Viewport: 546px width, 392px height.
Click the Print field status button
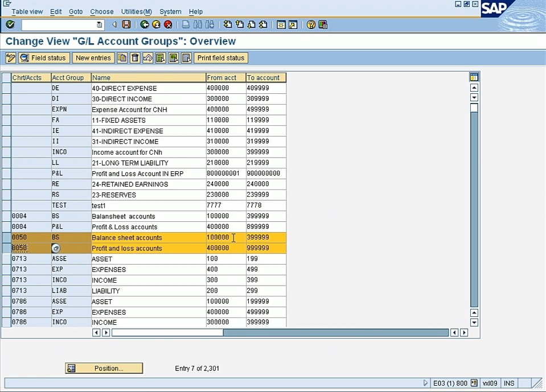[221, 57]
